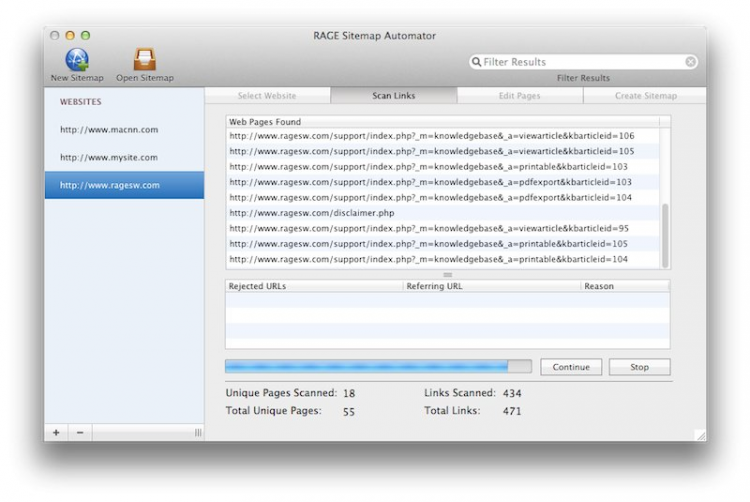750x502 pixels.
Task: Click the Continue button
Action: [571, 367]
